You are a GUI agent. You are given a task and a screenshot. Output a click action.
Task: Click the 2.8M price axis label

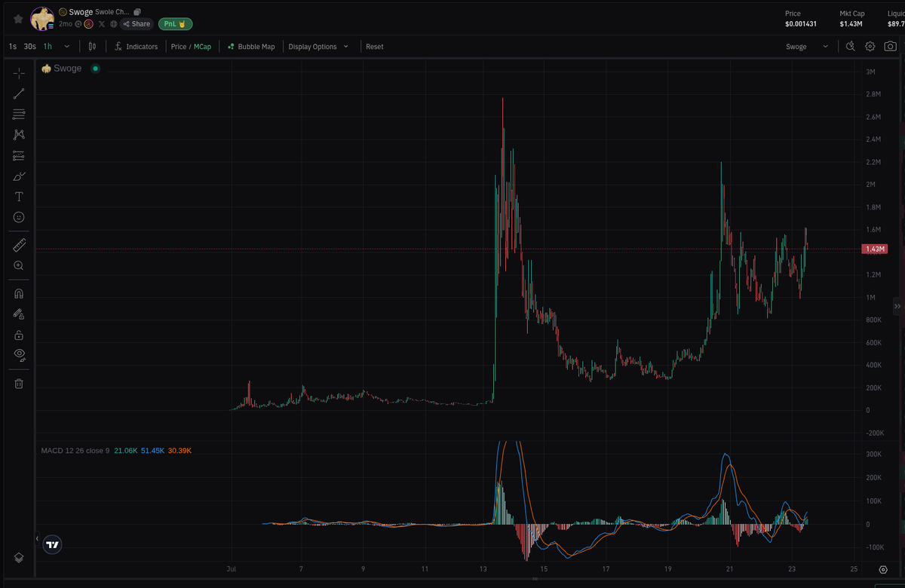pyautogui.click(x=873, y=94)
